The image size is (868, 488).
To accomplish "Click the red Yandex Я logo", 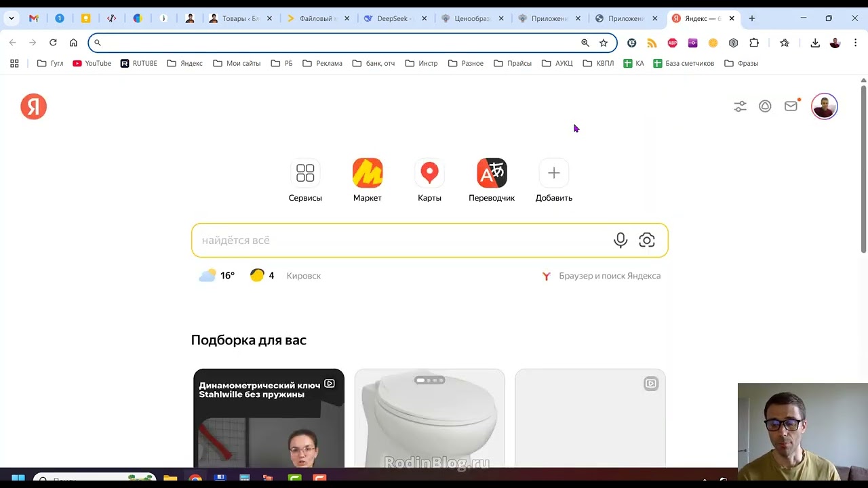I will coord(33,106).
